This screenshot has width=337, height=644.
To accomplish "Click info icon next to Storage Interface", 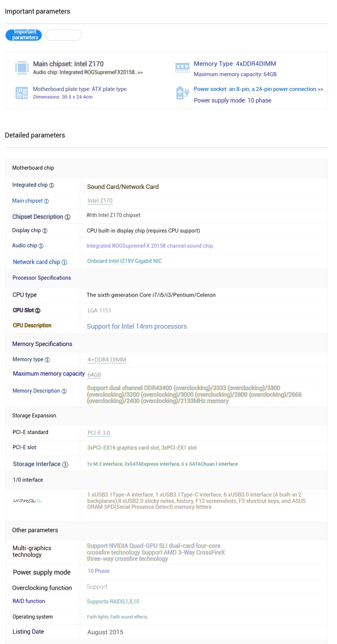I will pyautogui.click(x=65, y=464).
